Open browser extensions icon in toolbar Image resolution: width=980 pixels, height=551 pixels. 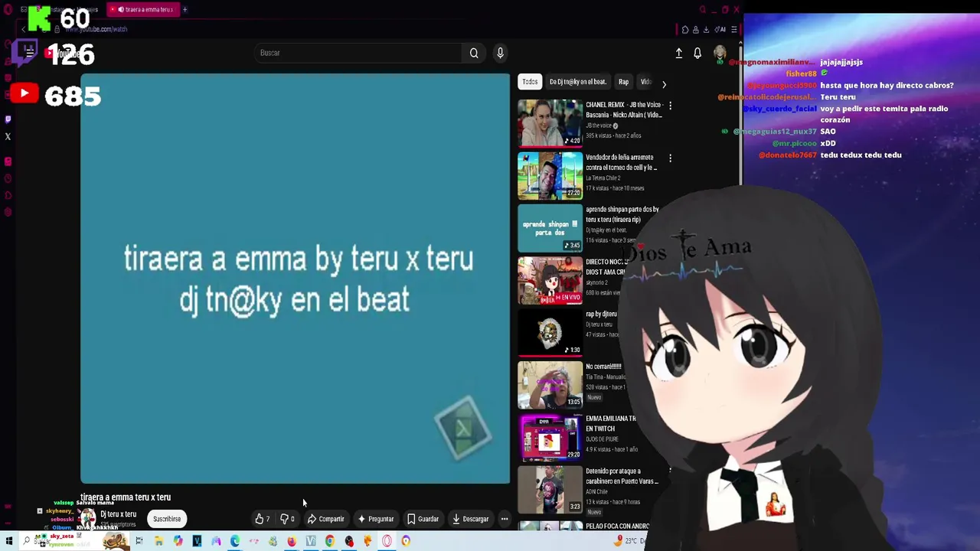coord(685,30)
